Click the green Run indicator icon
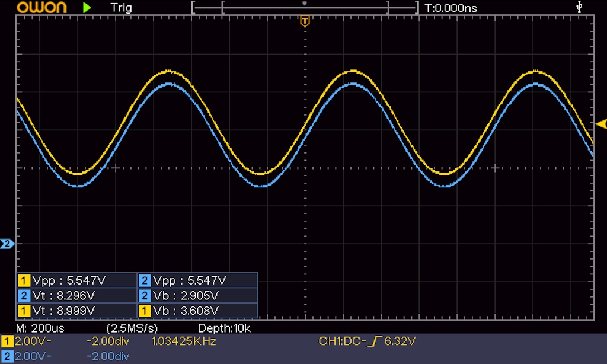The width and height of the screenshot is (607, 364). [87, 8]
